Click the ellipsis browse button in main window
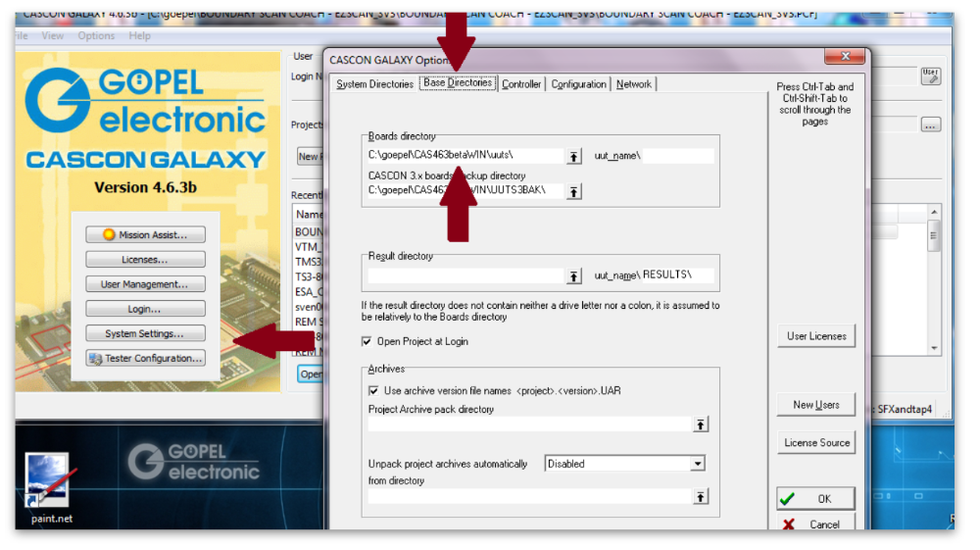Image resolution: width=980 pixels, height=550 pixels. (931, 125)
